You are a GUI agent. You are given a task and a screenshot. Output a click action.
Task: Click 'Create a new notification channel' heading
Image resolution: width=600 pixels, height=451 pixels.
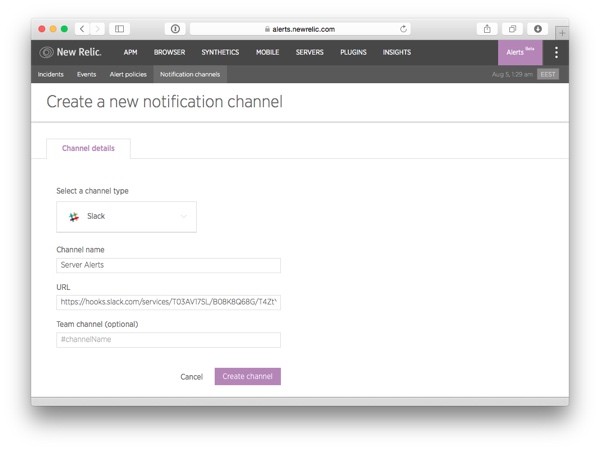click(x=165, y=102)
